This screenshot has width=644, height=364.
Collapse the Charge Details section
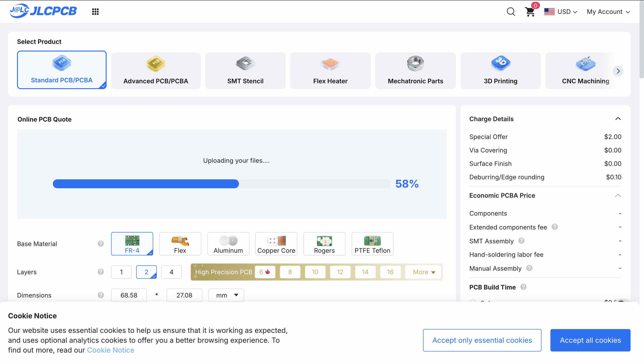click(618, 119)
